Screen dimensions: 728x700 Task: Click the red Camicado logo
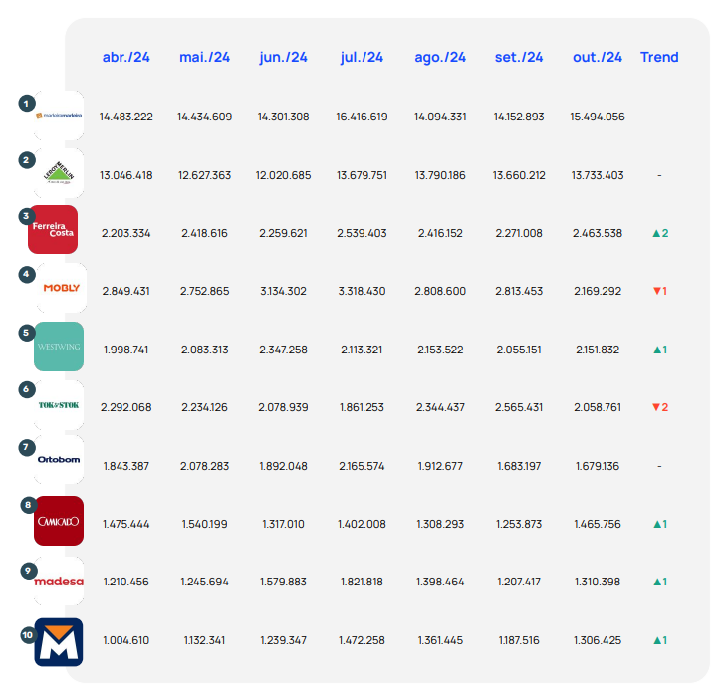[59, 521]
